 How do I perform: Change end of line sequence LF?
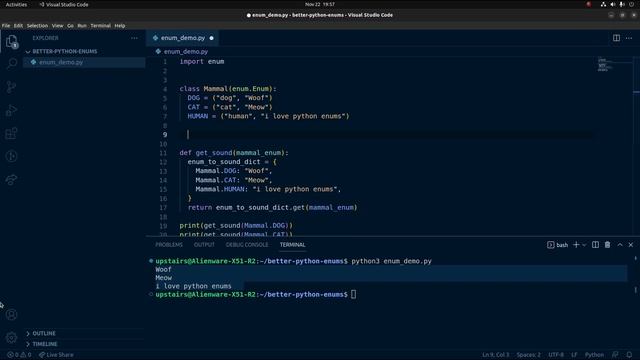pos(574,355)
